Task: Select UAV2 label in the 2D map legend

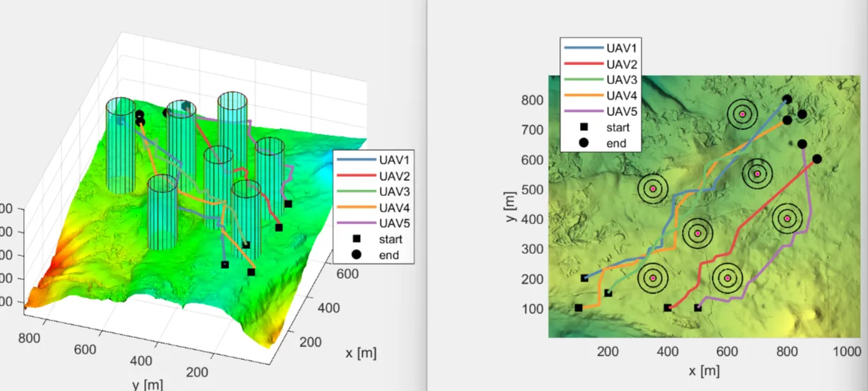Action: click(621, 64)
